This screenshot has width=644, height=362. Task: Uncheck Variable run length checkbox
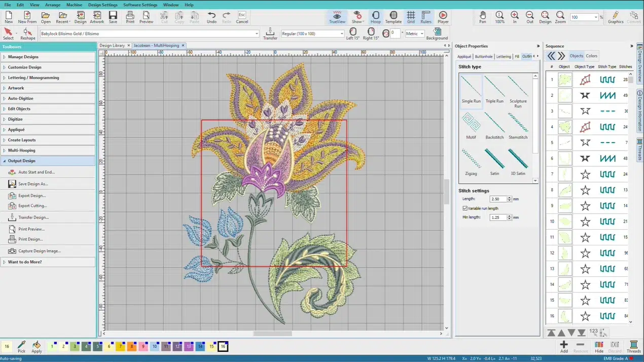pos(465,208)
